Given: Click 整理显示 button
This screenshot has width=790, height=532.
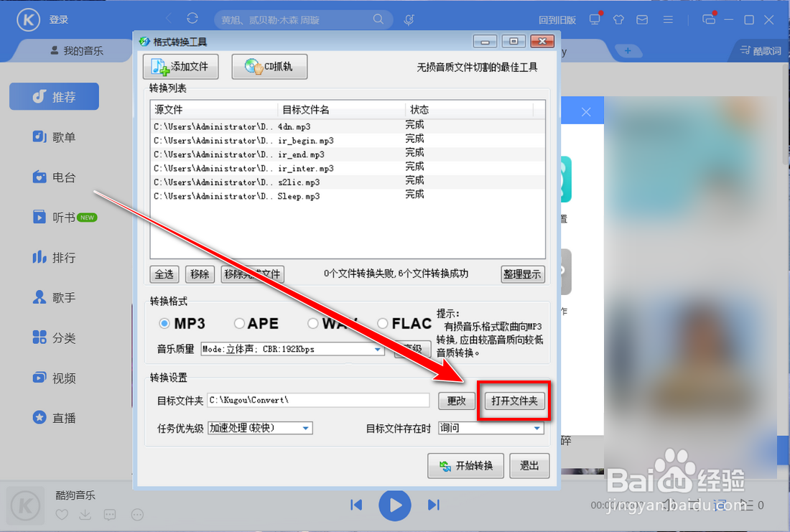Looking at the screenshot, I should tap(522, 274).
